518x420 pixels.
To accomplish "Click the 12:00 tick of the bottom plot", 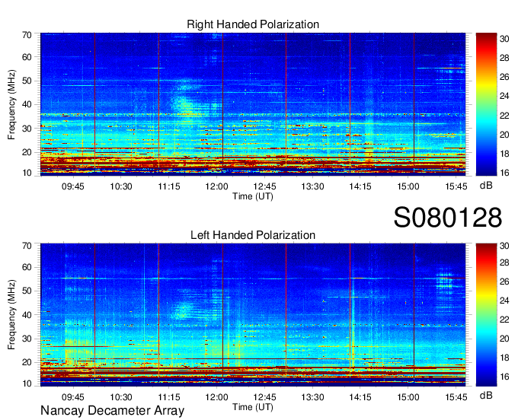I will pyautogui.click(x=216, y=397).
